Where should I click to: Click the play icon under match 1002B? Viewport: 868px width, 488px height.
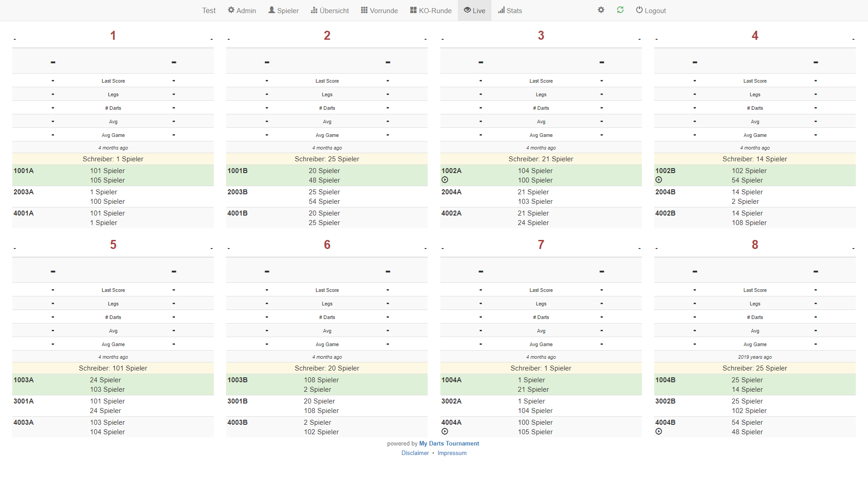click(659, 180)
